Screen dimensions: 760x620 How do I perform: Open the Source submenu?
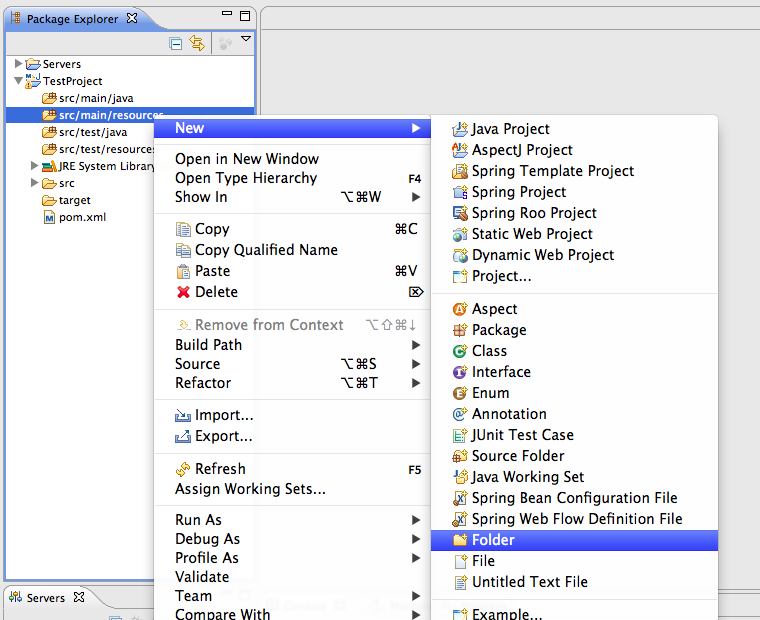point(292,364)
